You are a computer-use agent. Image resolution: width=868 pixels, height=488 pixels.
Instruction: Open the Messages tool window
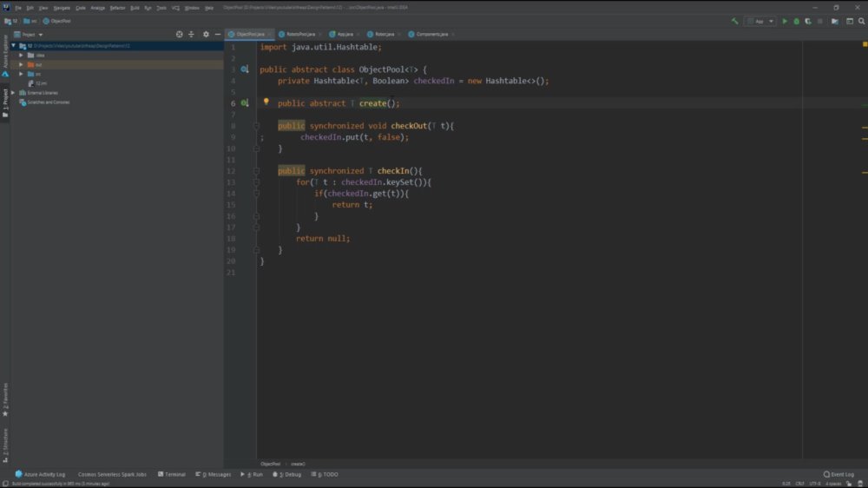(214, 474)
